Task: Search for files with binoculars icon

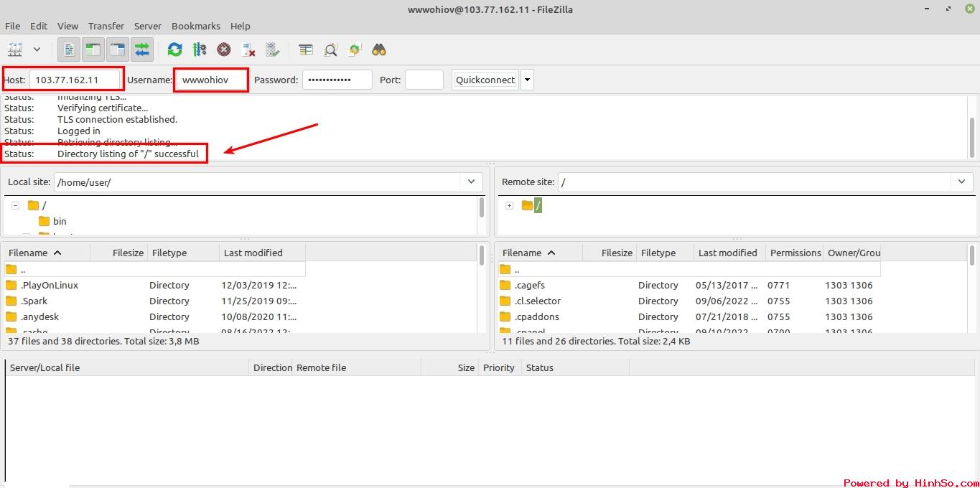Action: (x=379, y=50)
